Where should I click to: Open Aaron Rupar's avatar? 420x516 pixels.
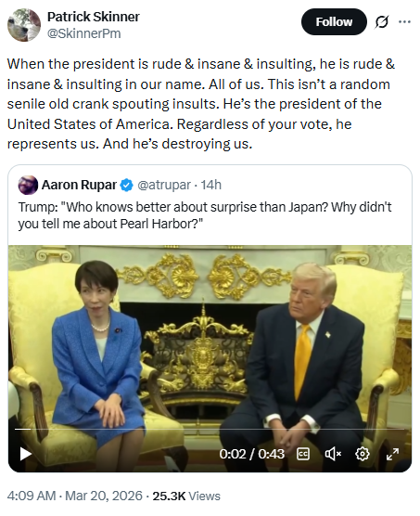(28, 185)
